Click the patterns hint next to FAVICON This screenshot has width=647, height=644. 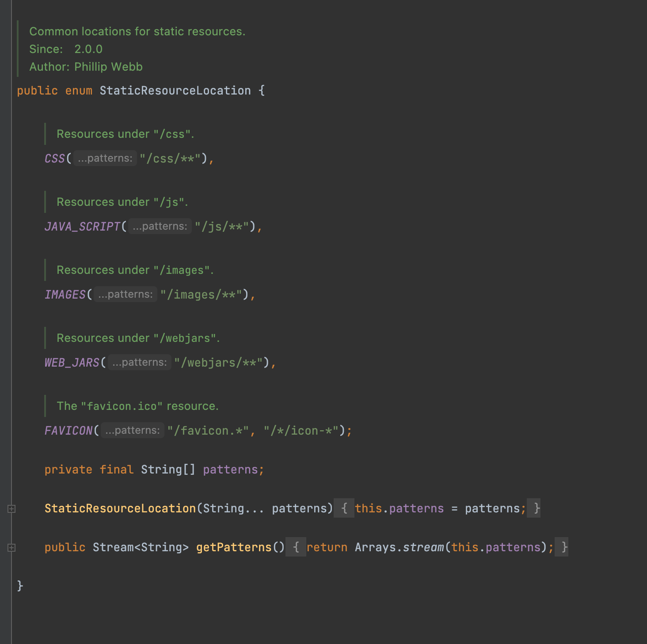tap(133, 430)
